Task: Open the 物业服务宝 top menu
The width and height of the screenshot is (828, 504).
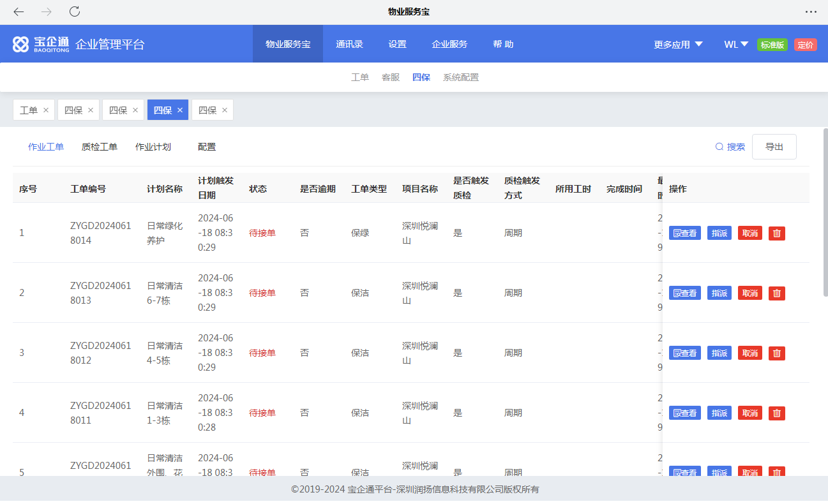Action: pos(288,44)
